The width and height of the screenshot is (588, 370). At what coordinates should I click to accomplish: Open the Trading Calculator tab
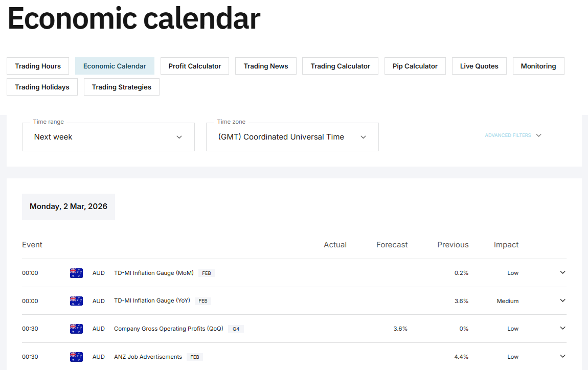pos(340,66)
